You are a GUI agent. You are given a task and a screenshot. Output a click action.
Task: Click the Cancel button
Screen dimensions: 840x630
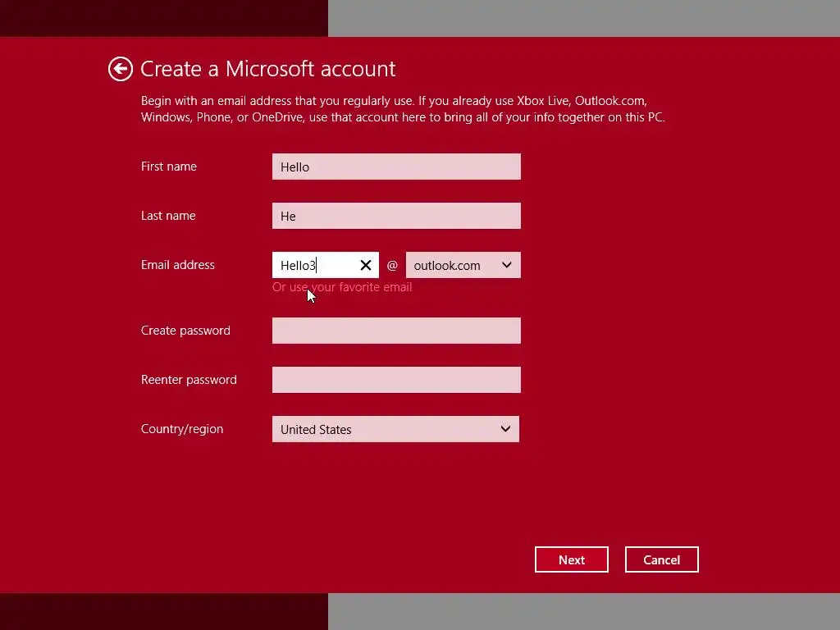[x=662, y=559]
